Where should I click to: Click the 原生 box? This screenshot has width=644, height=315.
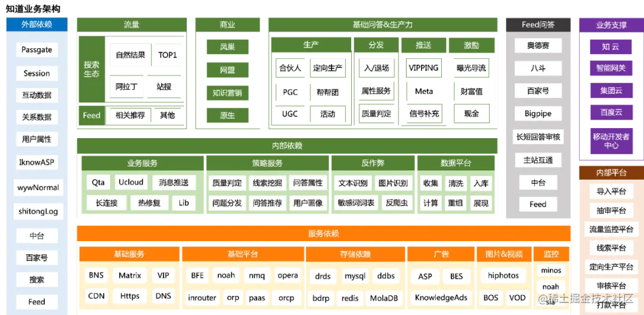tap(228, 116)
